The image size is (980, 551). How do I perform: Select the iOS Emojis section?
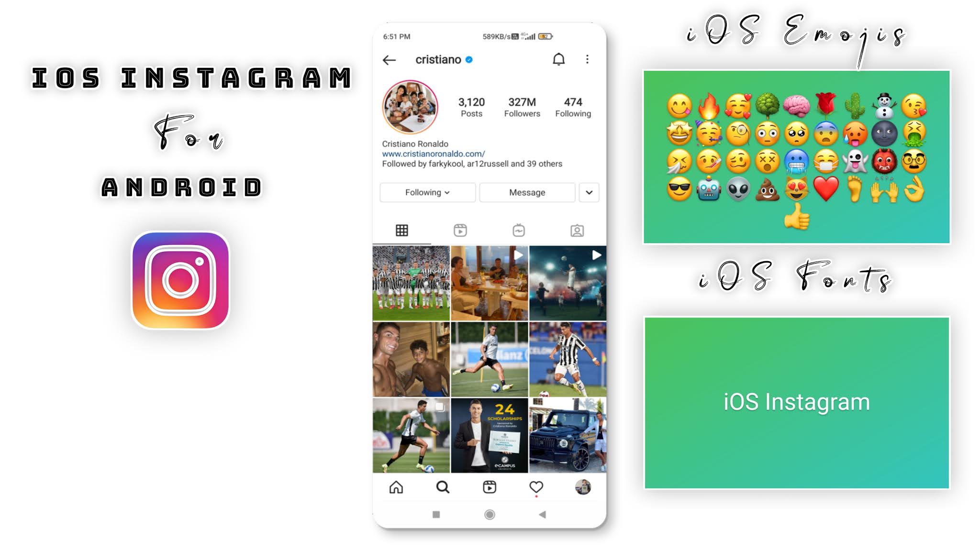[797, 156]
